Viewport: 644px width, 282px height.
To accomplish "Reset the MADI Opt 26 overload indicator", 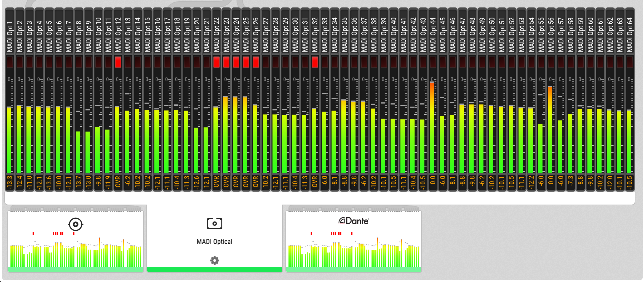I will coord(256,62).
